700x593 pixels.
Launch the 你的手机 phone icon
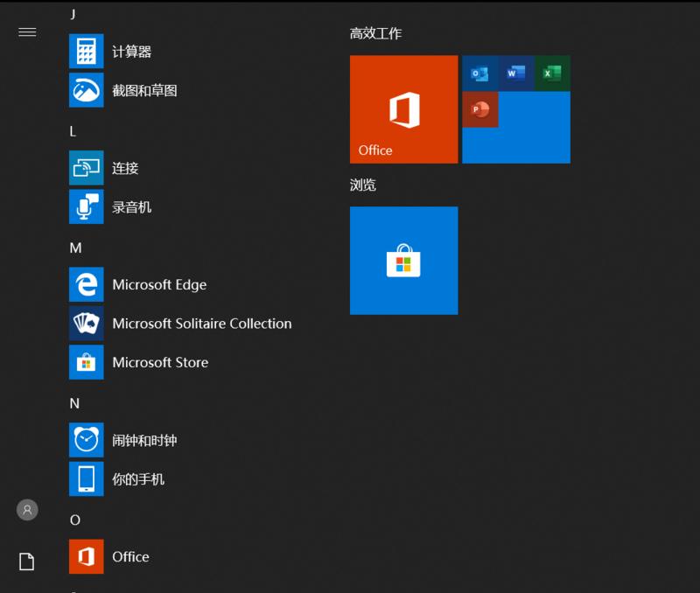click(x=86, y=478)
